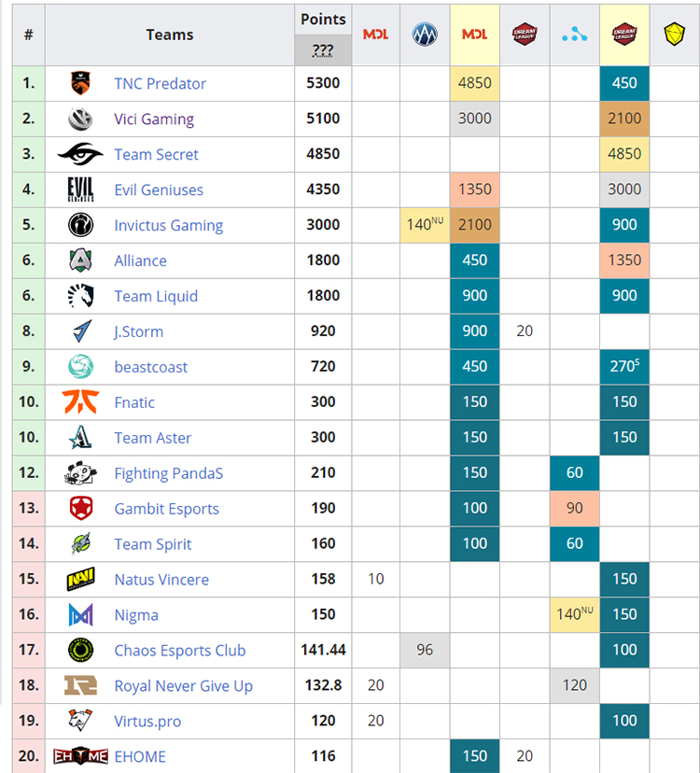This screenshot has height=773, width=700.
Task: Click the EHOME team logo
Action: click(80, 756)
